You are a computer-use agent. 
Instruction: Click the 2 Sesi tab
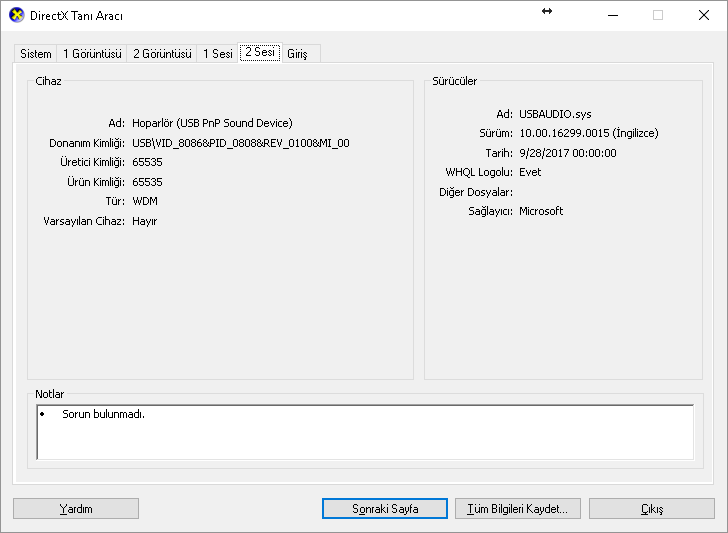coord(259,52)
